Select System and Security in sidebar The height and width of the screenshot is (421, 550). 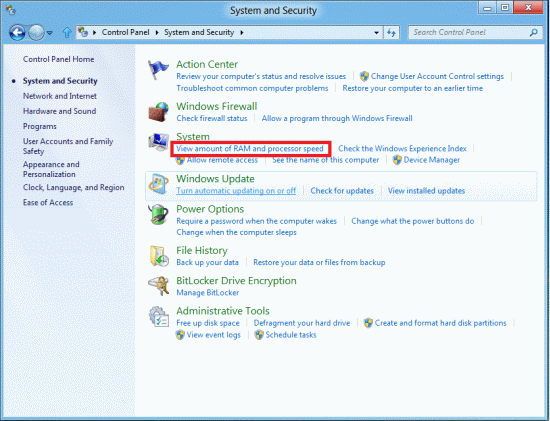60,81
